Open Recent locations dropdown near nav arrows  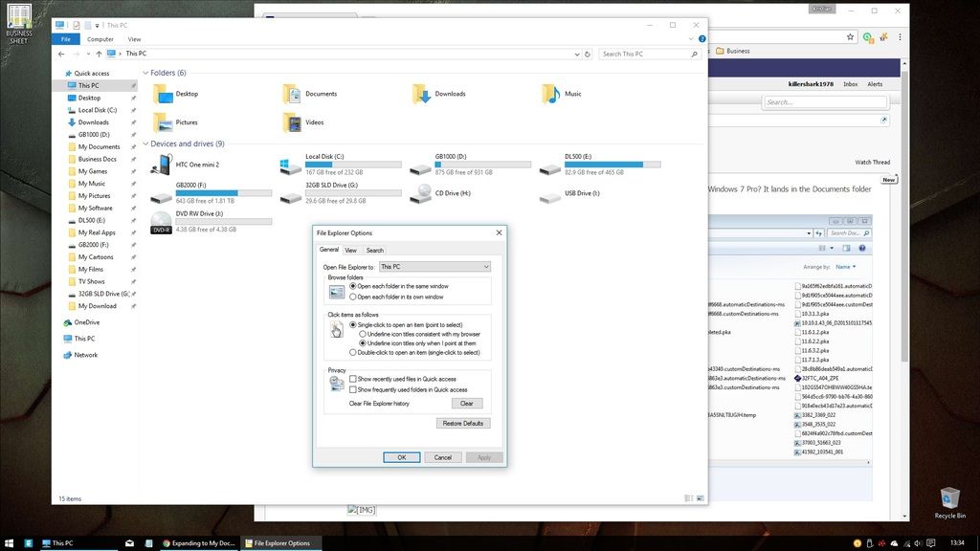pyautogui.click(x=88, y=55)
